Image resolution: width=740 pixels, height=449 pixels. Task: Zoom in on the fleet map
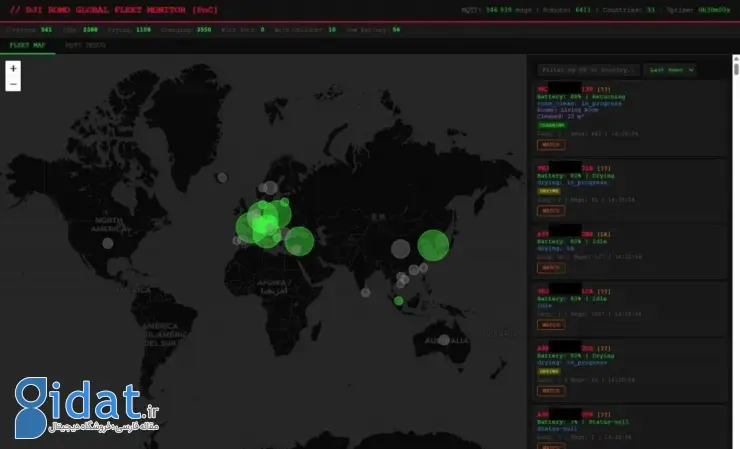[x=13, y=69]
